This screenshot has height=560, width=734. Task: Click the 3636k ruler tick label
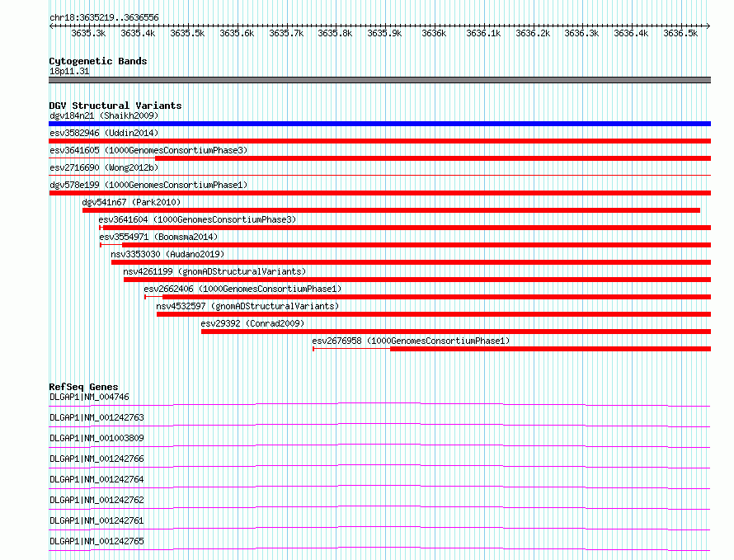(x=434, y=34)
